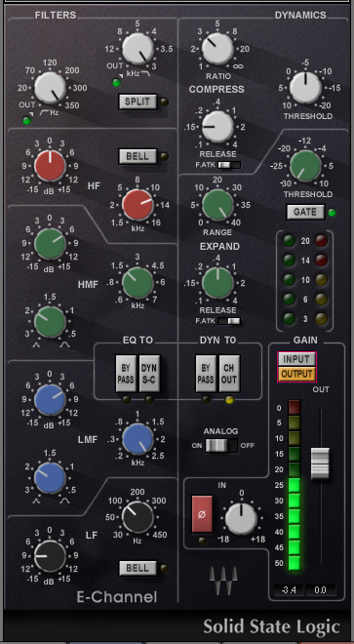Click the LED beside LF BELL button
The height and width of the screenshot is (644, 354).
click(x=165, y=569)
